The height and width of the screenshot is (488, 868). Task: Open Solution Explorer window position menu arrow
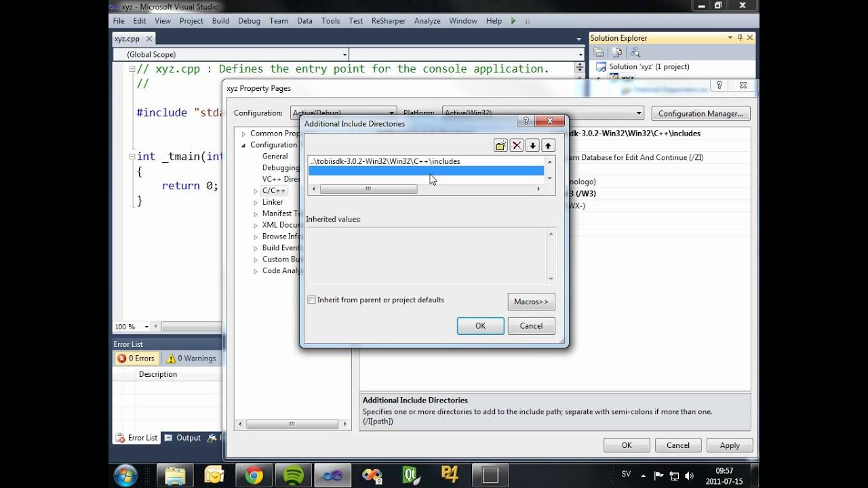tap(730, 38)
